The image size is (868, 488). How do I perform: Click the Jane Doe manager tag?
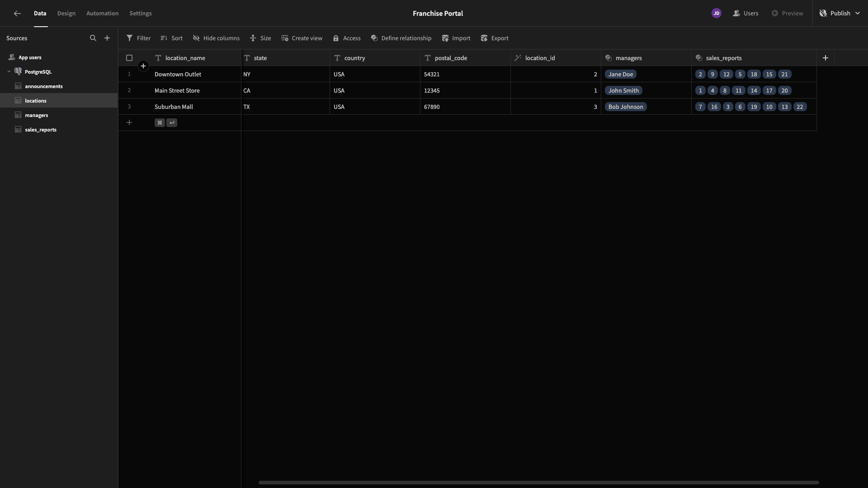point(621,75)
